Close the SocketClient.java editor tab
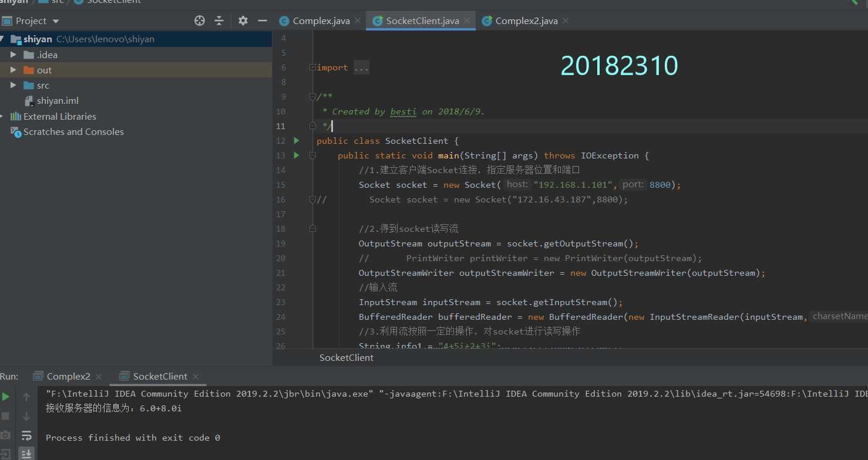This screenshot has width=868, height=460. tap(467, 21)
